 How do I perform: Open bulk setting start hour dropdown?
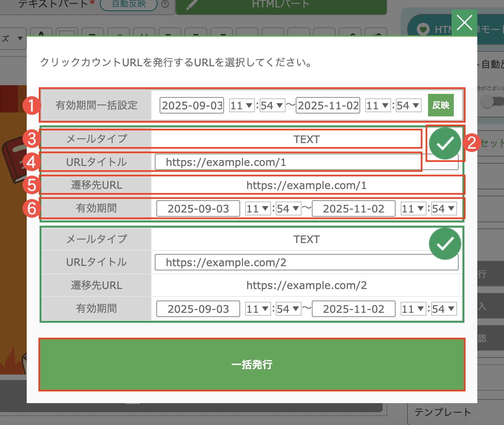(x=242, y=105)
